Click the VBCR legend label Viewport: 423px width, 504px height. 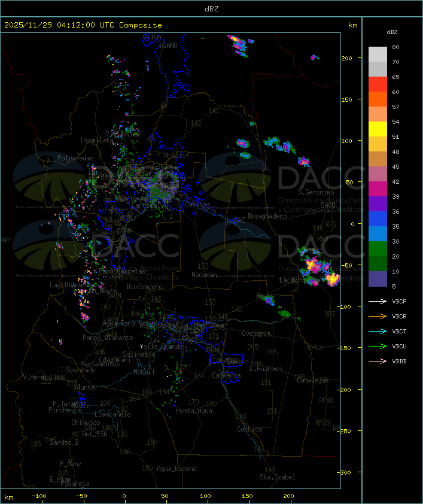399,316
